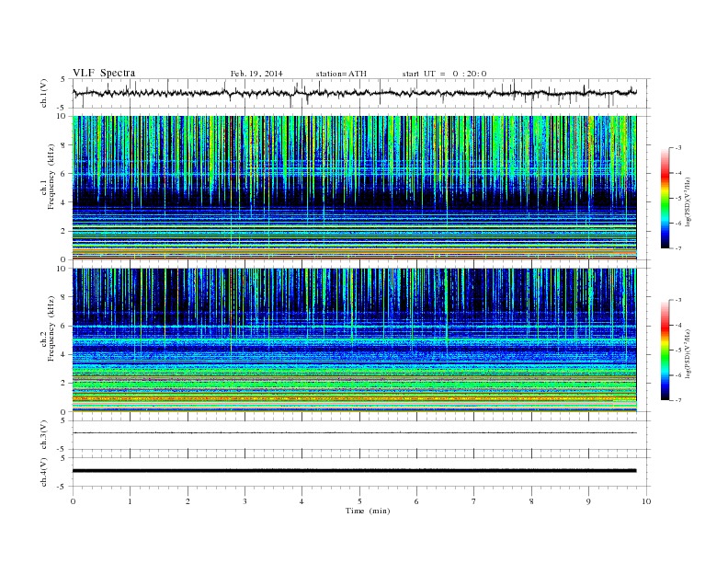Click the "7" tick on the Time axis
Screen dimensions: 728x563
tap(474, 501)
